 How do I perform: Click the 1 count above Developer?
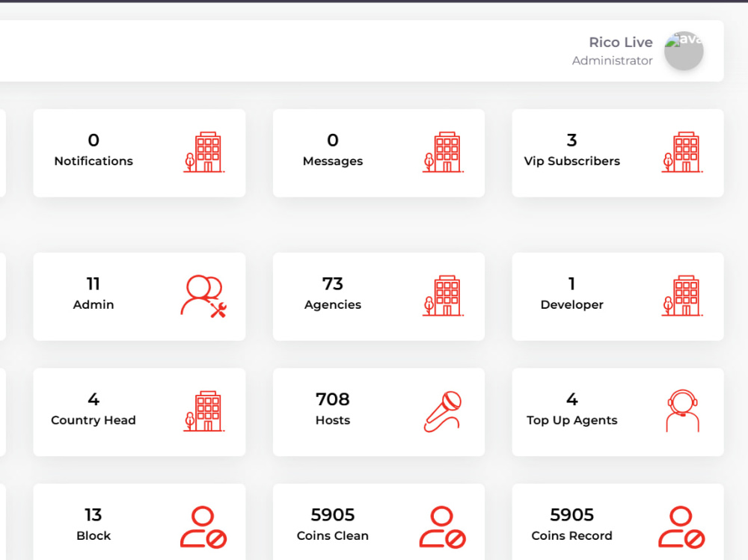(572, 284)
